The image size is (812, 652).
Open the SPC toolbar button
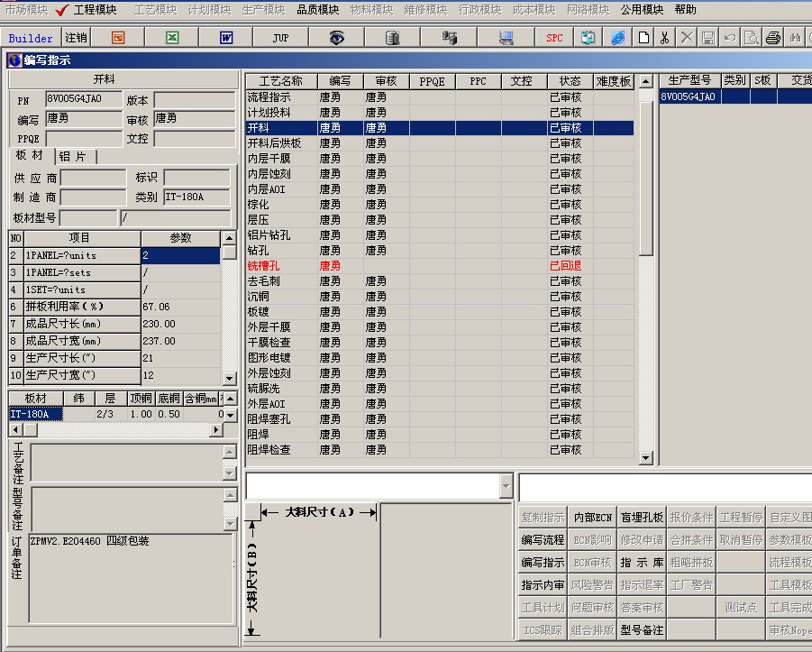[x=554, y=38]
